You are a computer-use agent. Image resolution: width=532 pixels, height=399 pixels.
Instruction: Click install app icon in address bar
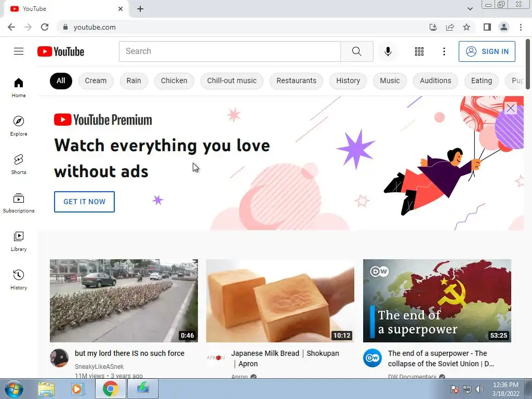433,27
